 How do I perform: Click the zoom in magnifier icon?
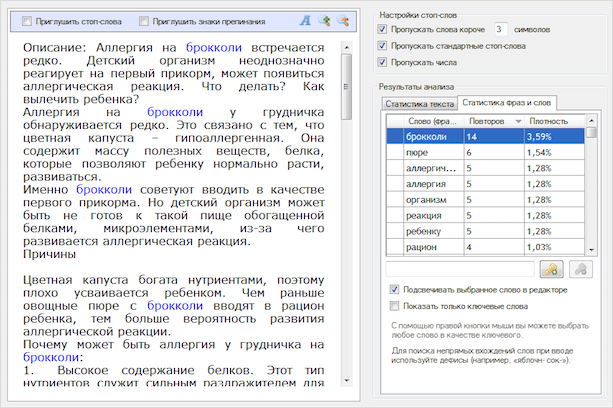click(324, 20)
